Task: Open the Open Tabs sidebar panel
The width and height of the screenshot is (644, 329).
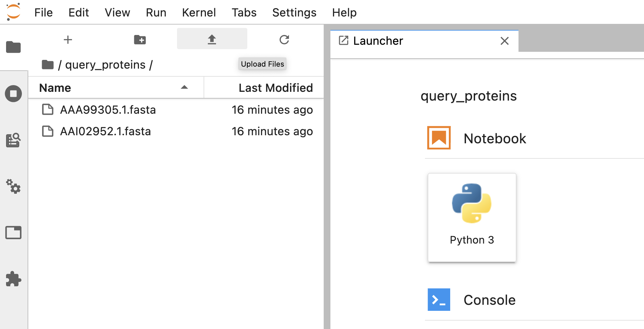Action: click(13, 232)
